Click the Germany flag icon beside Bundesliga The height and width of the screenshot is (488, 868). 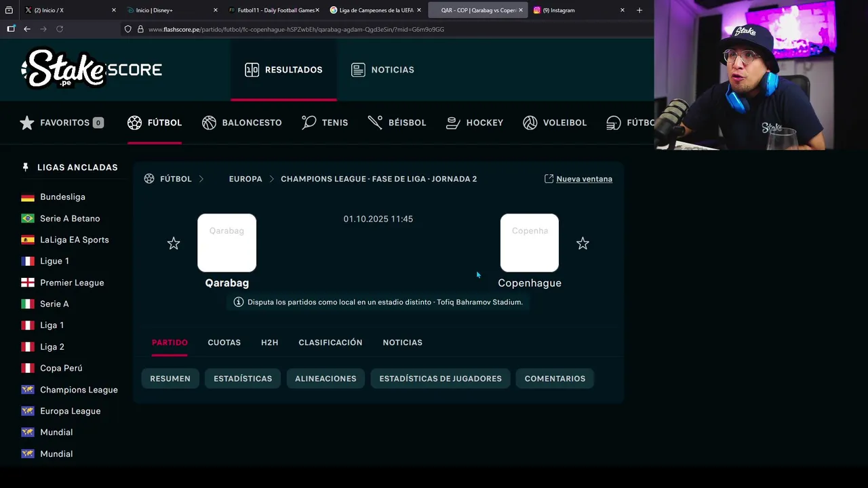[x=28, y=197]
